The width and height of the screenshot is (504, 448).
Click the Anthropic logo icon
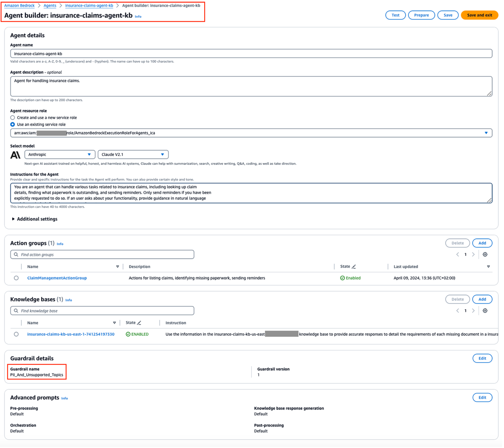pyautogui.click(x=15, y=155)
